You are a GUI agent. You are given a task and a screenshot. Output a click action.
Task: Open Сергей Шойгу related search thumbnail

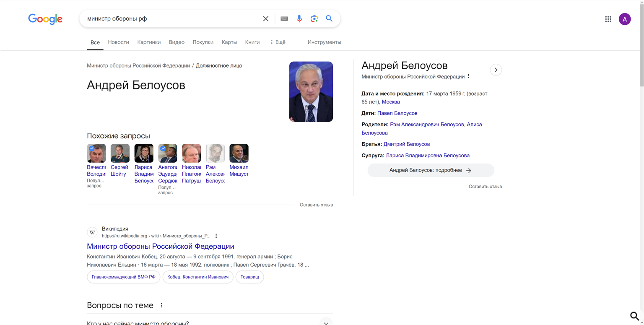tap(120, 153)
